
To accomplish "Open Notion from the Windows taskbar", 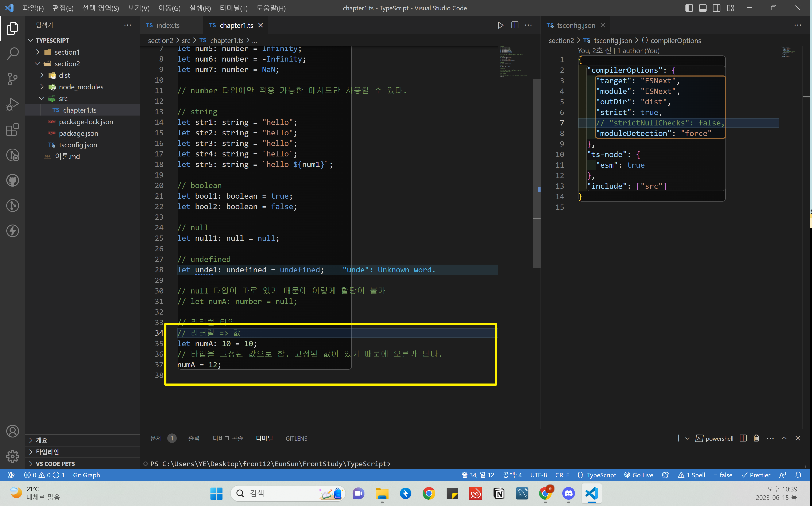I will [x=499, y=493].
